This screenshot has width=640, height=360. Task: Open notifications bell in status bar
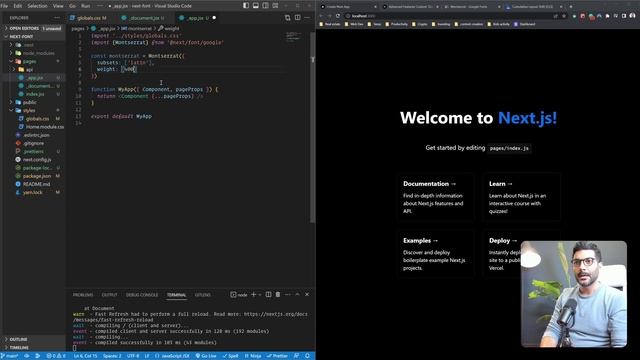pos(307,356)
